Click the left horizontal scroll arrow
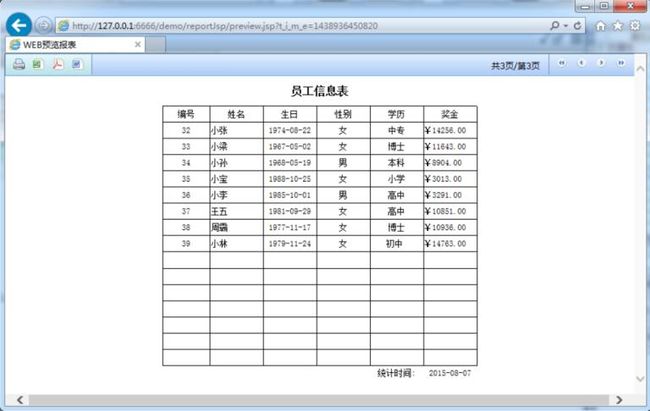Screen dimensions: 650x411 [20, 400]
